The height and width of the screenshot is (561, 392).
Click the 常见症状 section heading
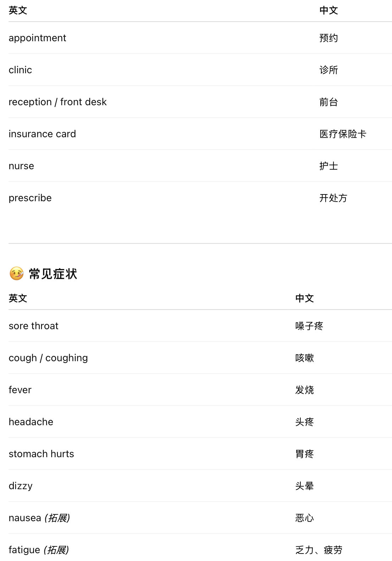pos(53,274)
